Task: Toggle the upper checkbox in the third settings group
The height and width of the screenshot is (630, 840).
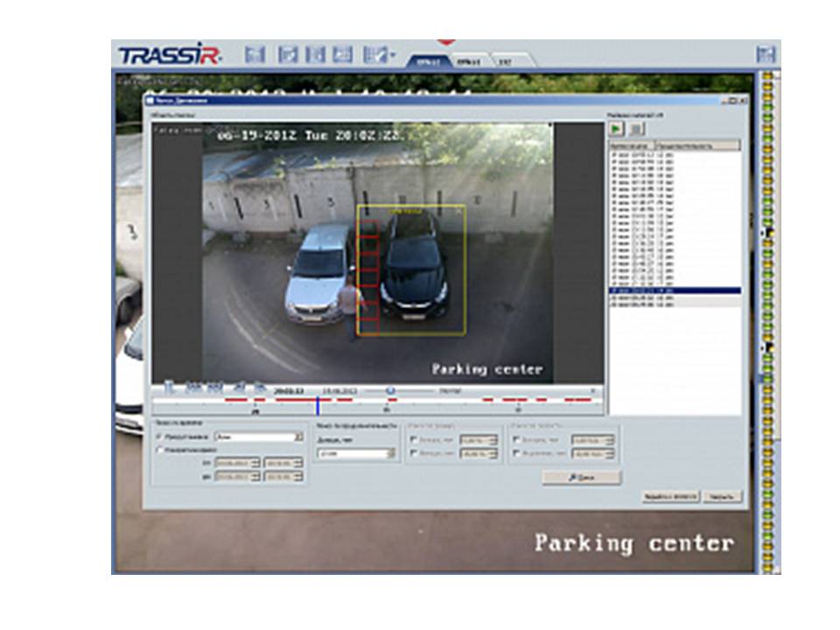Action: 413,440
